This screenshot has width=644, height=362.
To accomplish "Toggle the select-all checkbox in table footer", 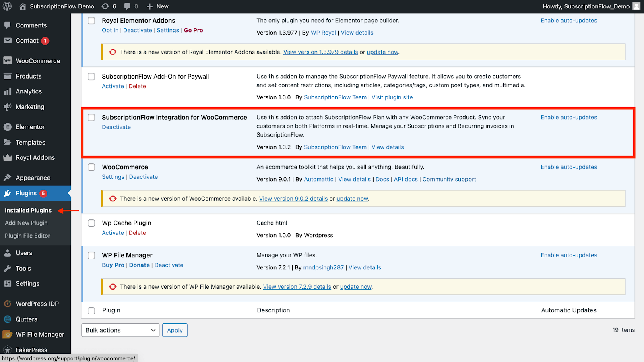I will (91, 311).
